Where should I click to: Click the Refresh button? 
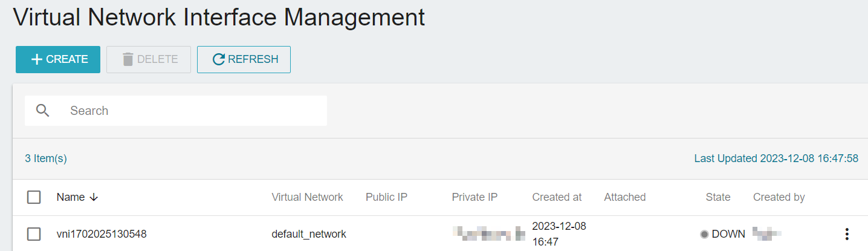244,59
